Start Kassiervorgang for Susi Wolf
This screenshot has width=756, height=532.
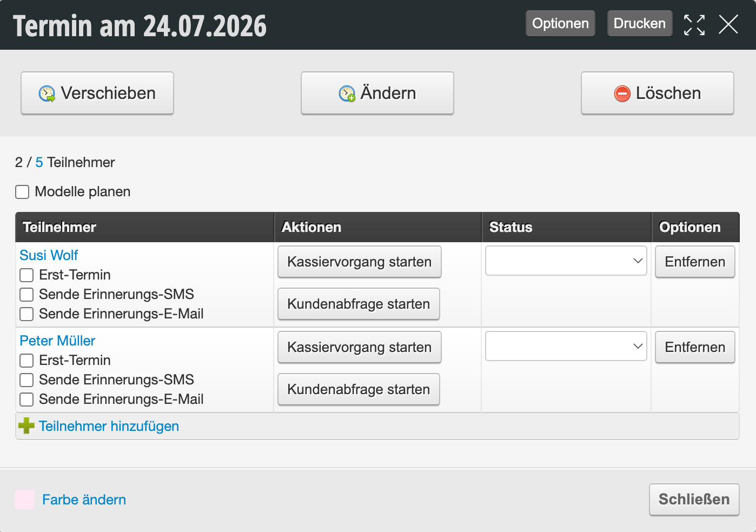360,262
